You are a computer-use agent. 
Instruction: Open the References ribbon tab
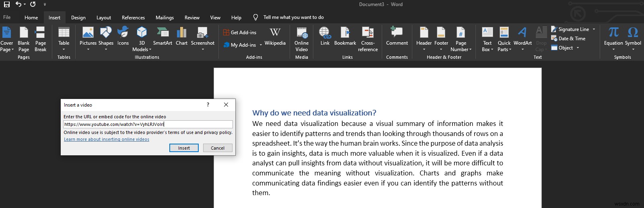coord(133,18)
